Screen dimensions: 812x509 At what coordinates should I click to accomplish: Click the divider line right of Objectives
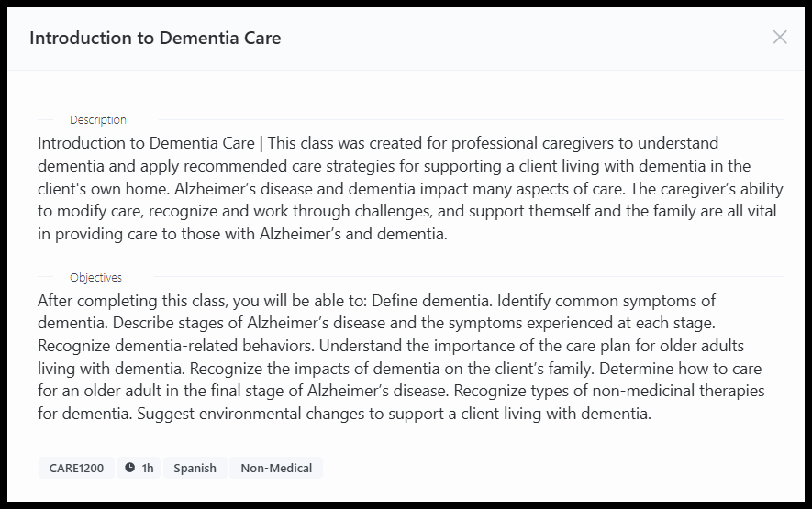click(x=469, y=277)
